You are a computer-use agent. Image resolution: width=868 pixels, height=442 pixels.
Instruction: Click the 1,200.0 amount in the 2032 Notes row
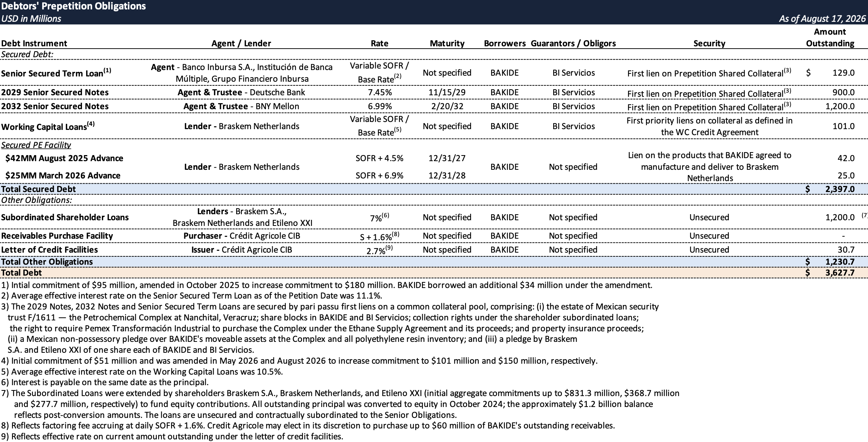(840, 107)
